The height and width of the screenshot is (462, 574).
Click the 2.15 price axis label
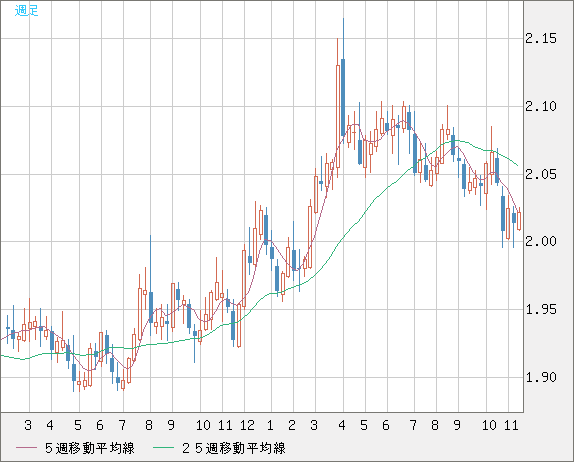point(541,38)
